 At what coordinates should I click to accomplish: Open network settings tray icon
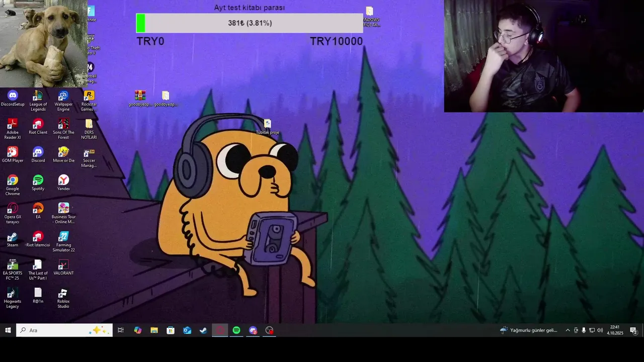click(x=592, y=330)
